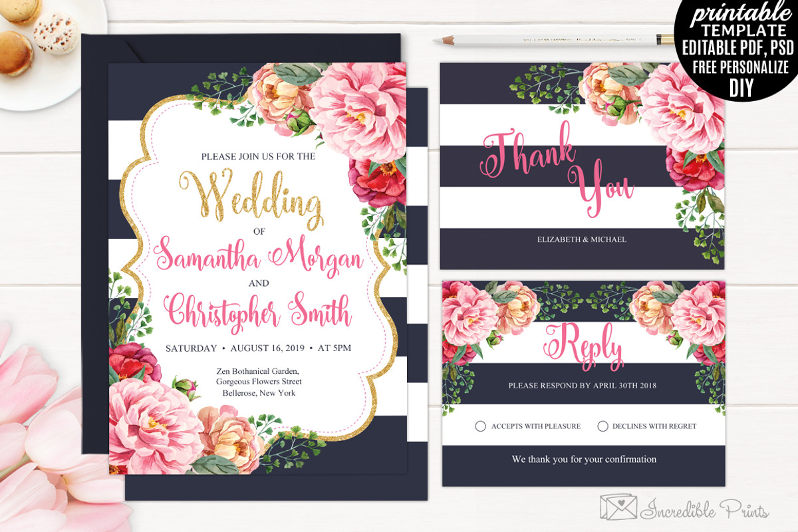Click "Gorgeous Flowers Street" address line
The height and width of the screenshot is (532, 798).
[x=259, y=382]
